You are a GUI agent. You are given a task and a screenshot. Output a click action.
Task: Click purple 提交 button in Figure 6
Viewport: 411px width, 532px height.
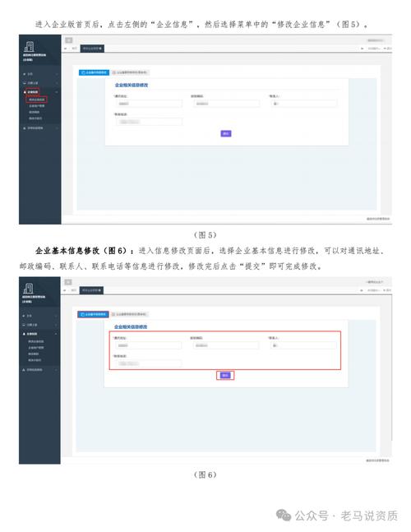click(x=225, y=375)
